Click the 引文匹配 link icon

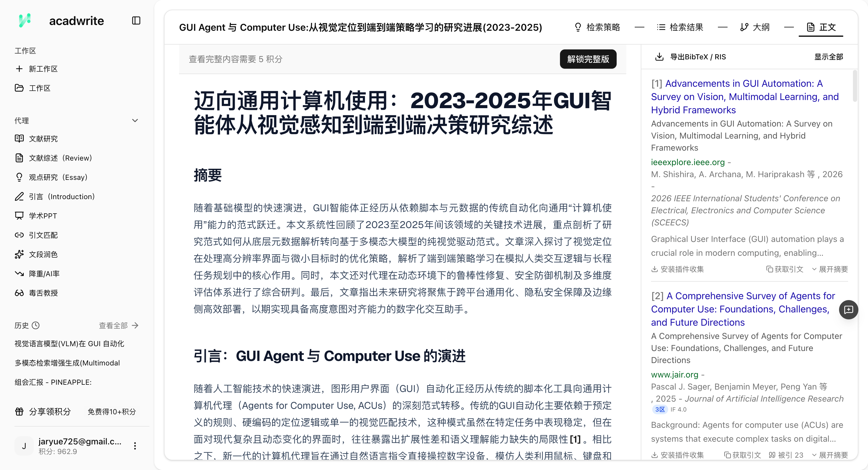[19, 235]
